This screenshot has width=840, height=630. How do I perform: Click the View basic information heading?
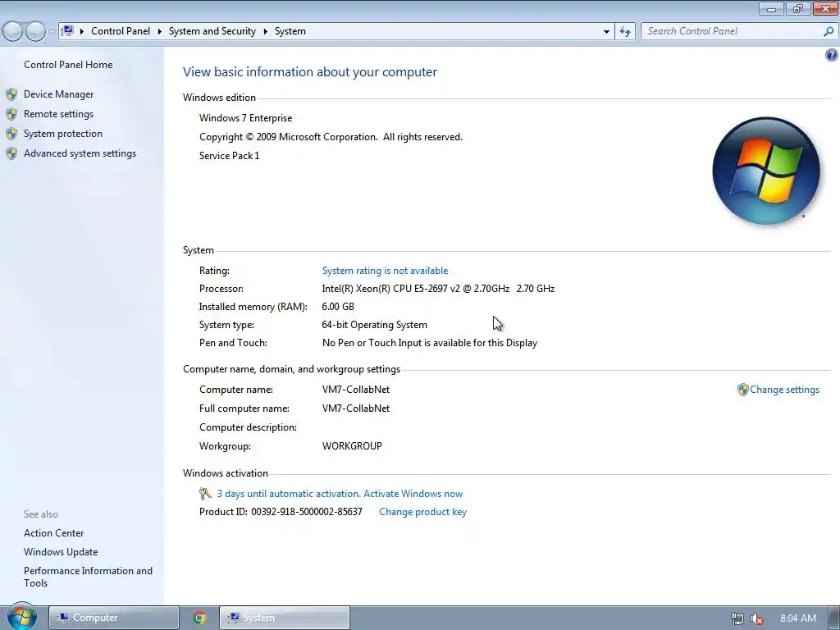[x=309, y=72]
